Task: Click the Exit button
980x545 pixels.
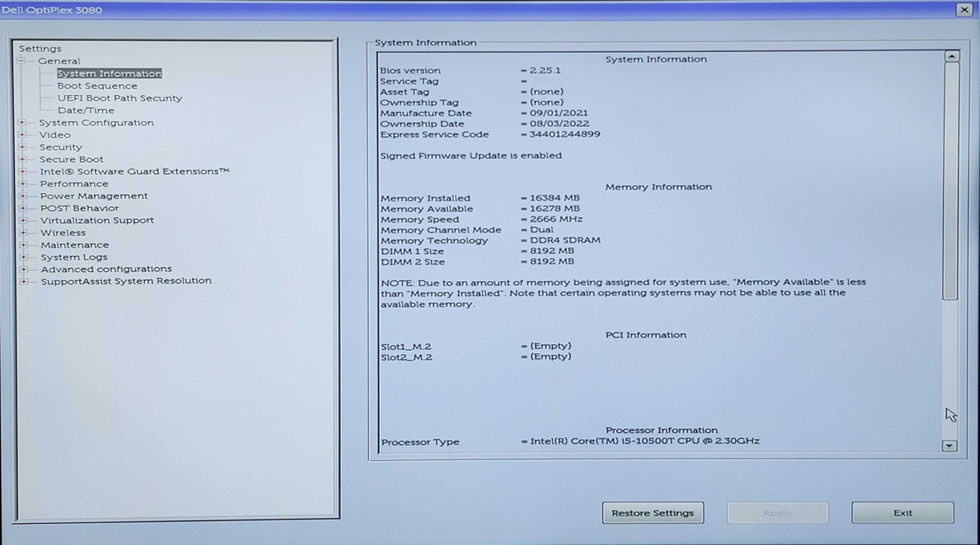Action: click(902, 513)
